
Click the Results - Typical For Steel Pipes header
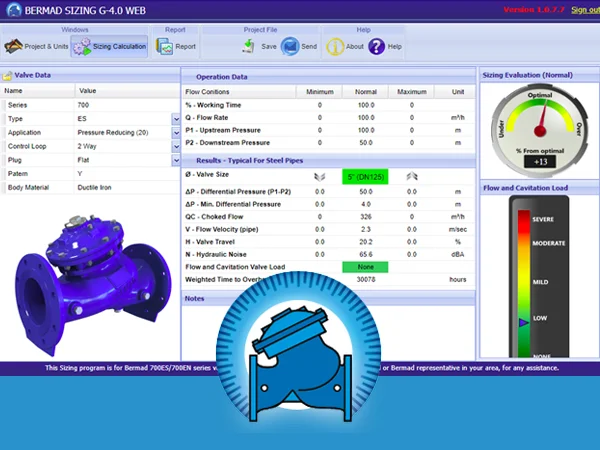(x=249, y=161)
